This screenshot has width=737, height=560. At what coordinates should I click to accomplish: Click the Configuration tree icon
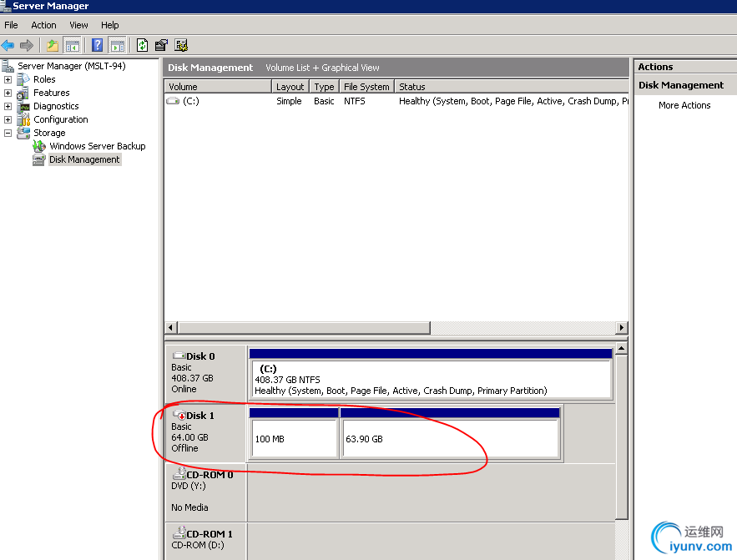pos(23,119)
